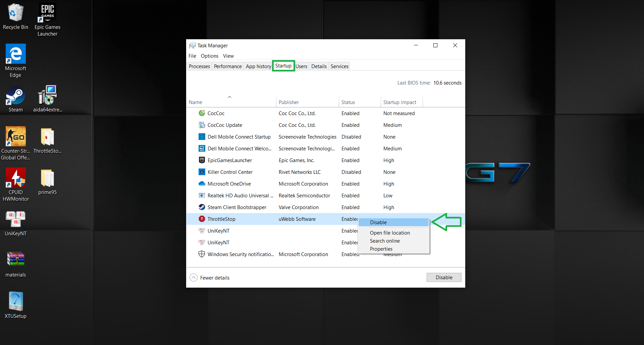Image resolution: width=644 pixels, height=345 pixels.
Task: Sort by the Publisher column header
Action: [307, 102]
